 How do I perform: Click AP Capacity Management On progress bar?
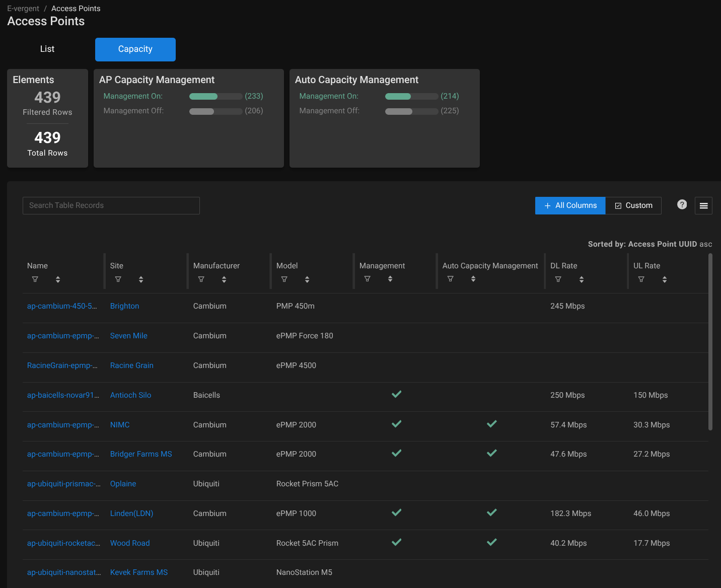coord(215,96)
